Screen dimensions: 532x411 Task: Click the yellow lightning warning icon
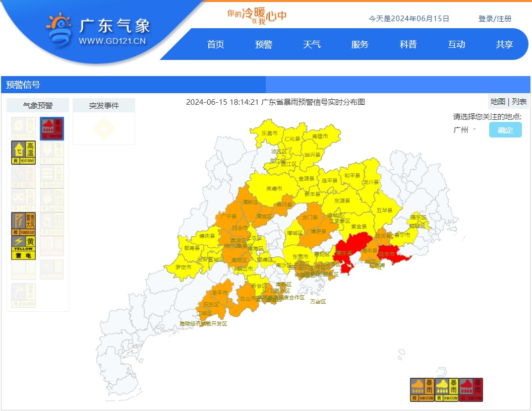click(23, 247)
